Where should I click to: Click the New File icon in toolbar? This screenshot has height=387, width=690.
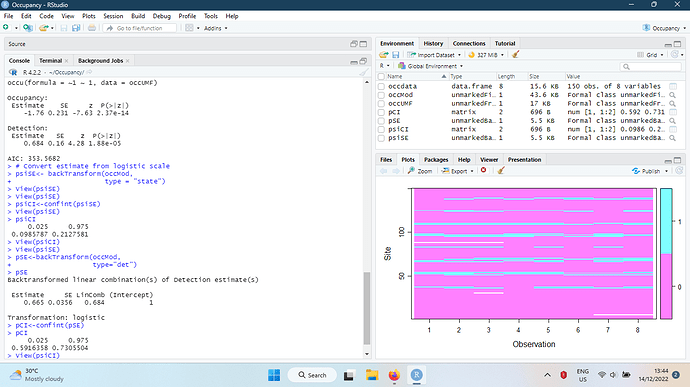click(6, 28)
